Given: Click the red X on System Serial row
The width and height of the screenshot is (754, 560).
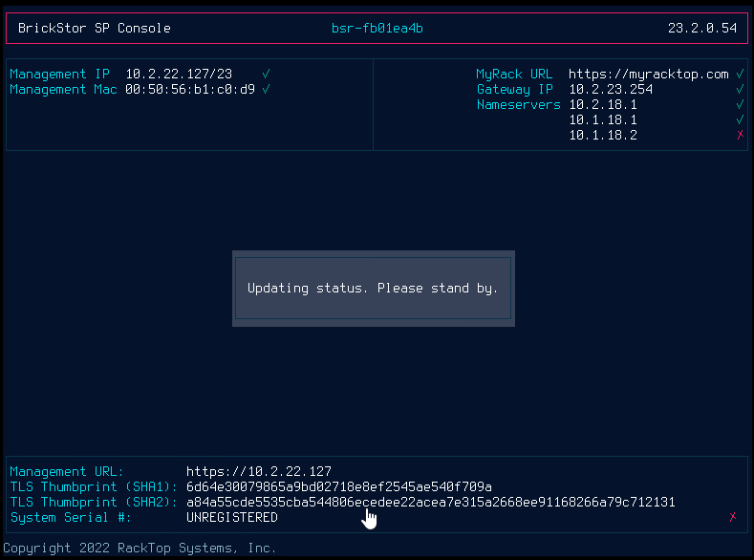Looking at the screenshot, I should (x=733, y=517).
